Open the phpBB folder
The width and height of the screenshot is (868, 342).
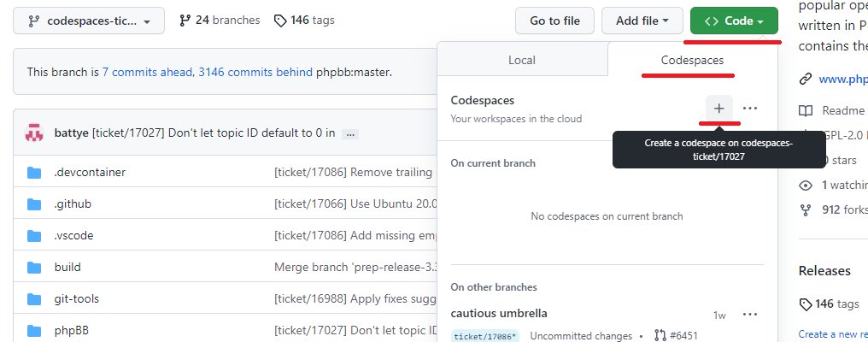pos(72,331)
